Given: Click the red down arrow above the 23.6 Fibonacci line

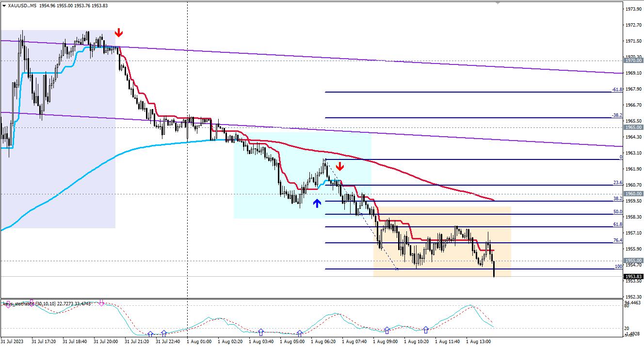Looking at the screenshot, I should [x=340, y=167].
